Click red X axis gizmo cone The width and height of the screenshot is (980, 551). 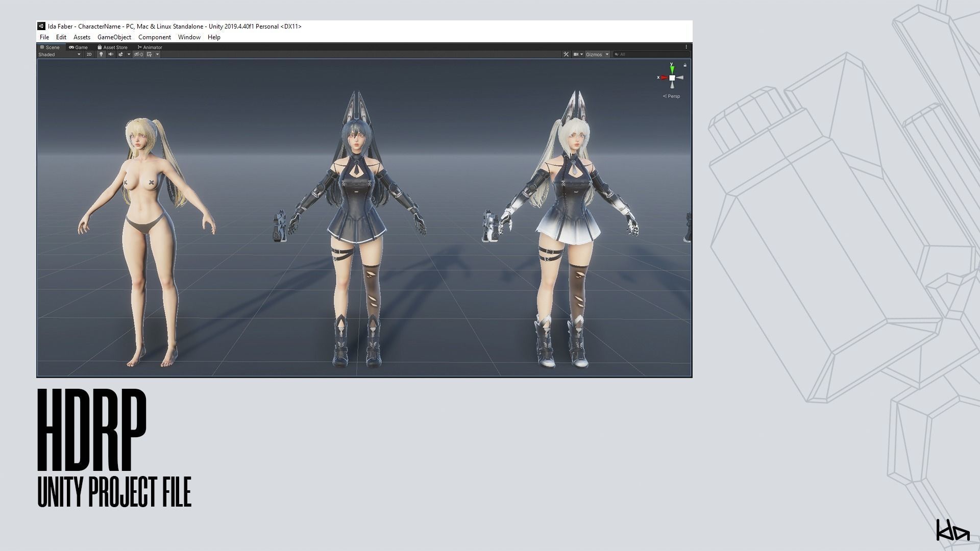(x=664, y=78)
